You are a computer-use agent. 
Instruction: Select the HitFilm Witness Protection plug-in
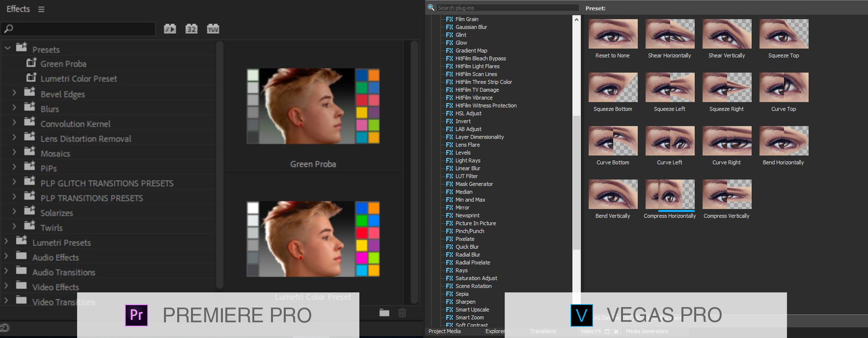point(486,105)
